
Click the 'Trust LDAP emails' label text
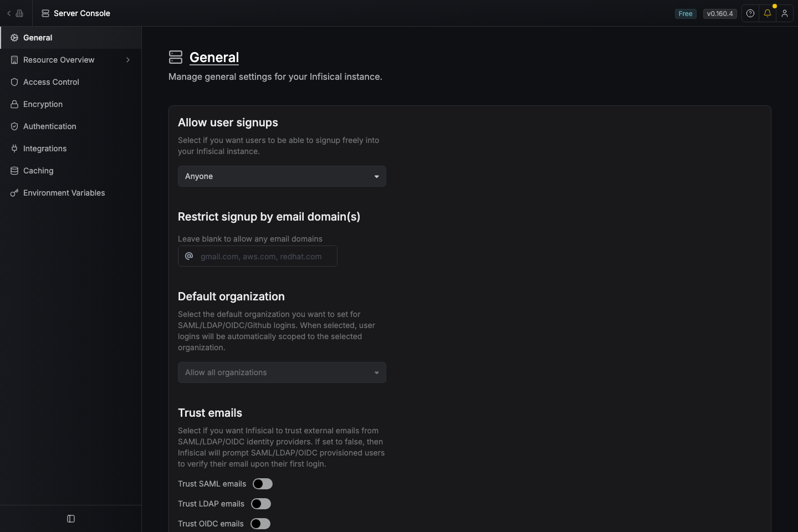coord(211,504)
